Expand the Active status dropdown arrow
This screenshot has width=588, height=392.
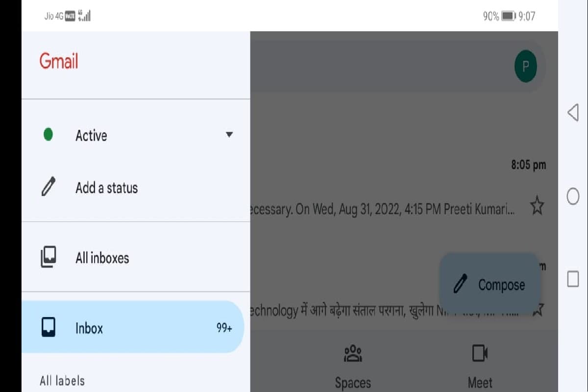[229, 135]
